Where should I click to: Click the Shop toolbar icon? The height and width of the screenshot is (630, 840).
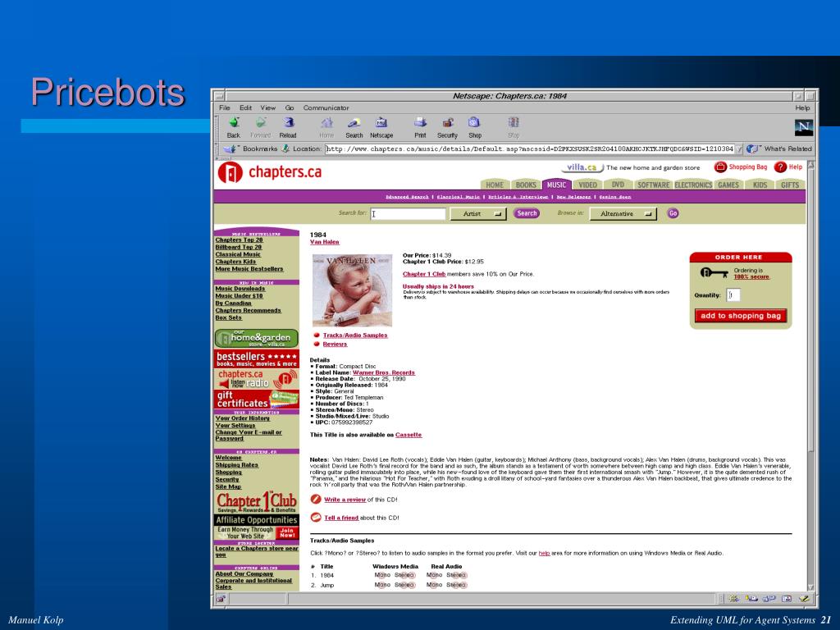coord(475,123)
